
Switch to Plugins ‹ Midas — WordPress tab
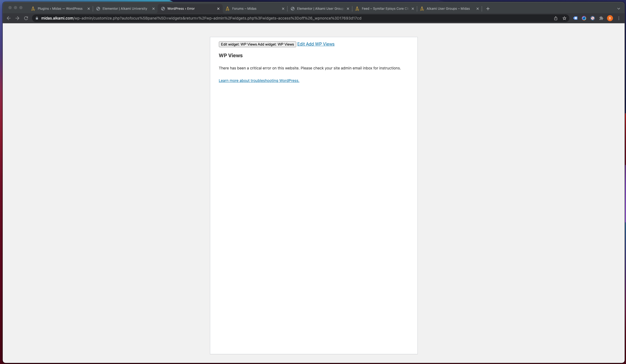click(x=60, y=9)
